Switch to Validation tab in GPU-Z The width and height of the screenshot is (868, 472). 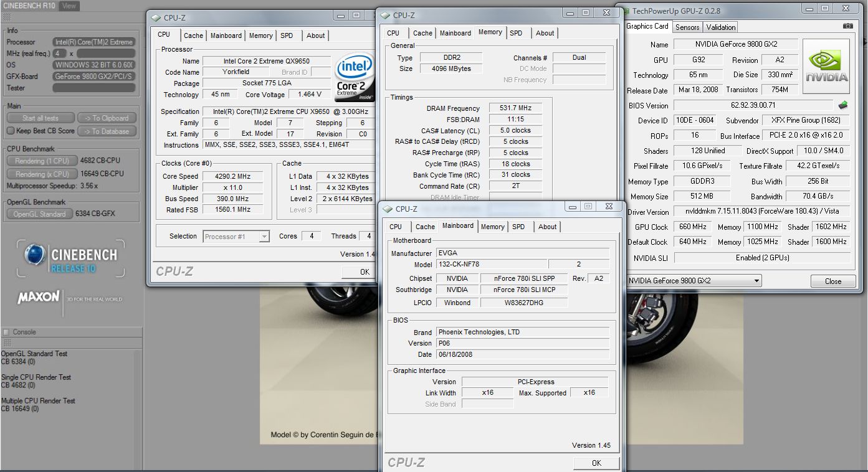coord(721,27)
